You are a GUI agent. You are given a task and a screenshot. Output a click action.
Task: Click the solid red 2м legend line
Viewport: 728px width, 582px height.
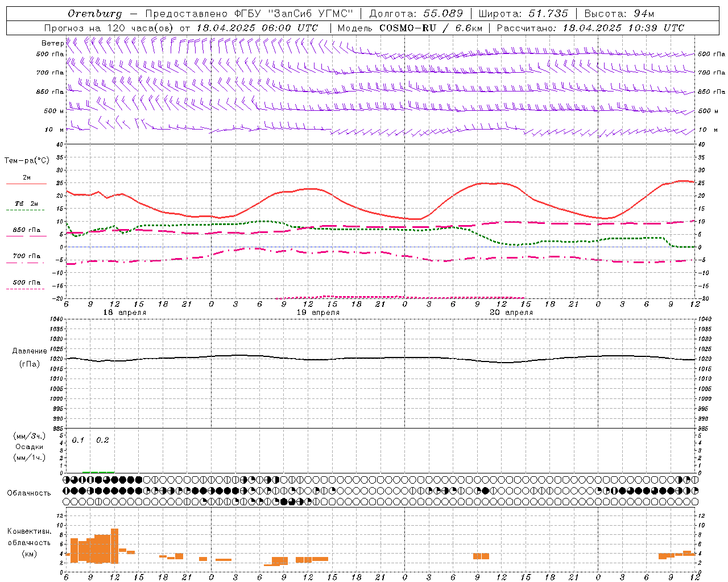point(26,184)
